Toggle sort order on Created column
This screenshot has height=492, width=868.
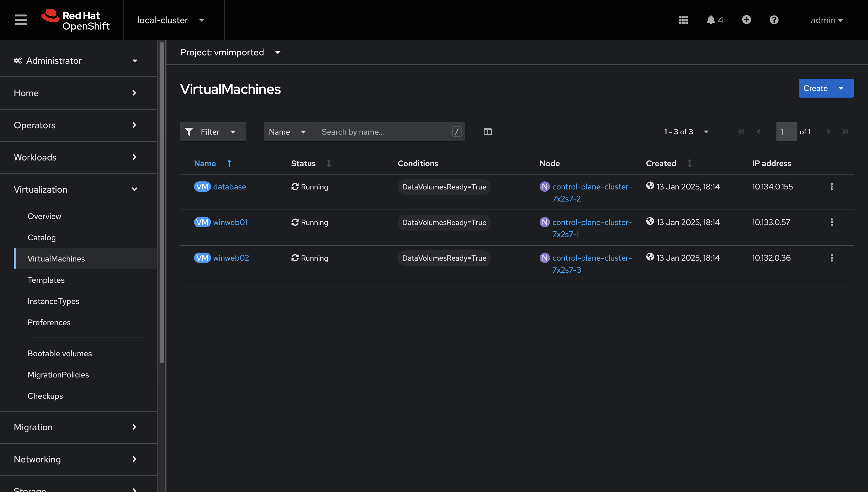[x=690, y=163]
